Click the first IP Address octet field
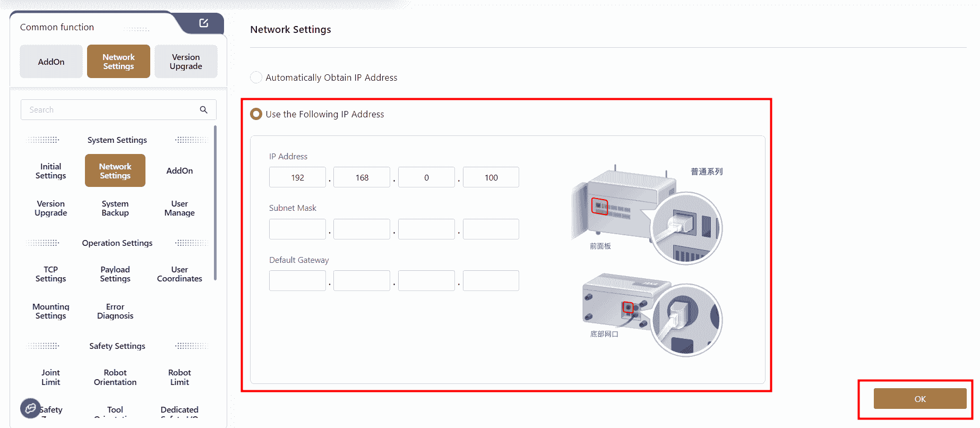Screen dimensions: 980x428 [x=297, y=177]
